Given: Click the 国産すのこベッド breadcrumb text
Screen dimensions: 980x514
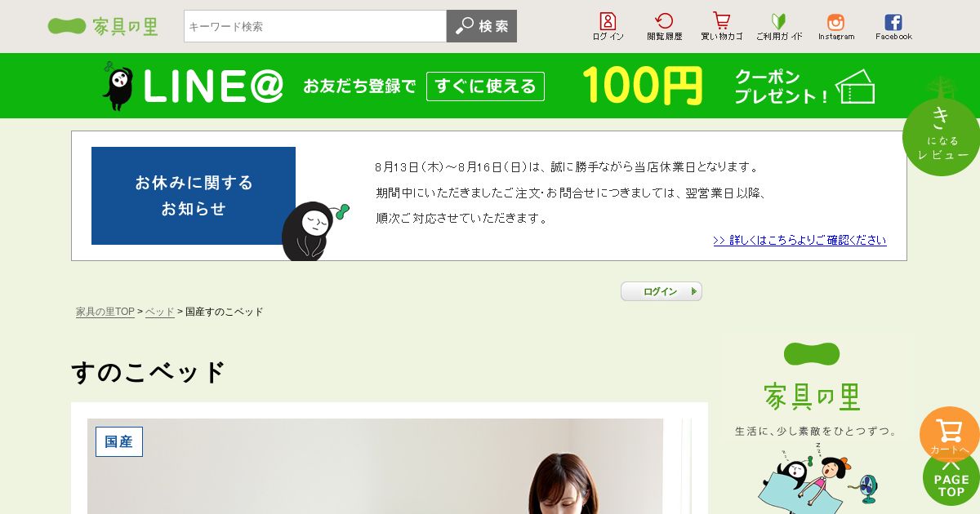Looking at the screenshot, I should click(x=225, y=312).
